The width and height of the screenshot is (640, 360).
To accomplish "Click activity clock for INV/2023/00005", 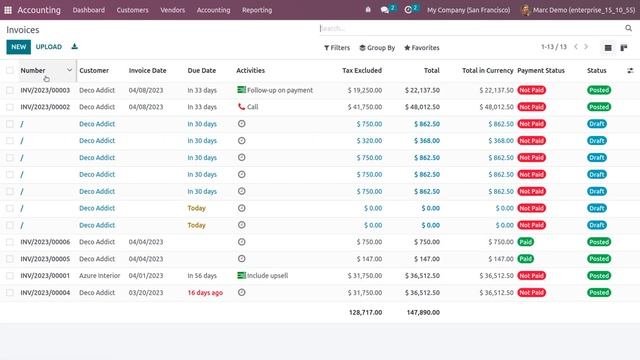I will pos(242,259).
